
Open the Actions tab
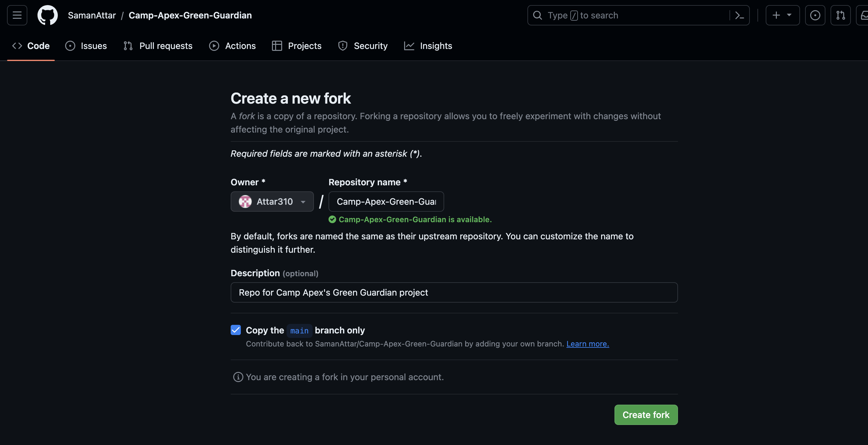click(x=233, y=46)
